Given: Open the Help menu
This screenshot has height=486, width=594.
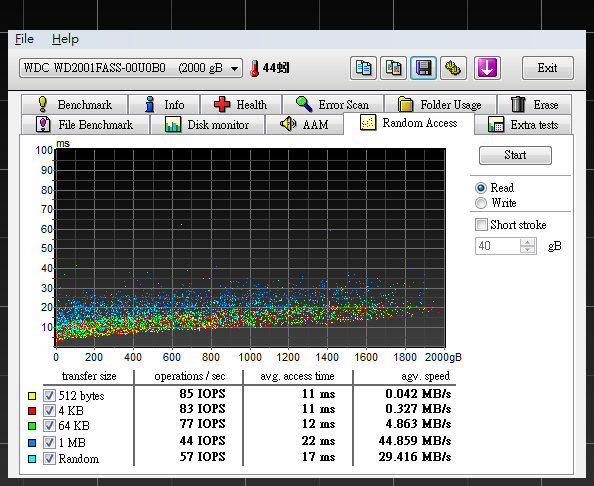Looking at the screenshot, I should coord(65,39).
